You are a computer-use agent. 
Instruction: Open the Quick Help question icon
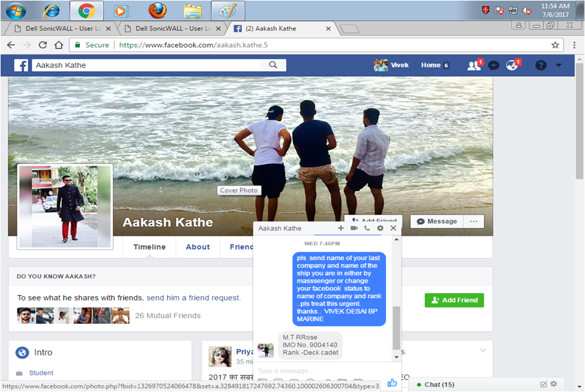coord(541,66)
